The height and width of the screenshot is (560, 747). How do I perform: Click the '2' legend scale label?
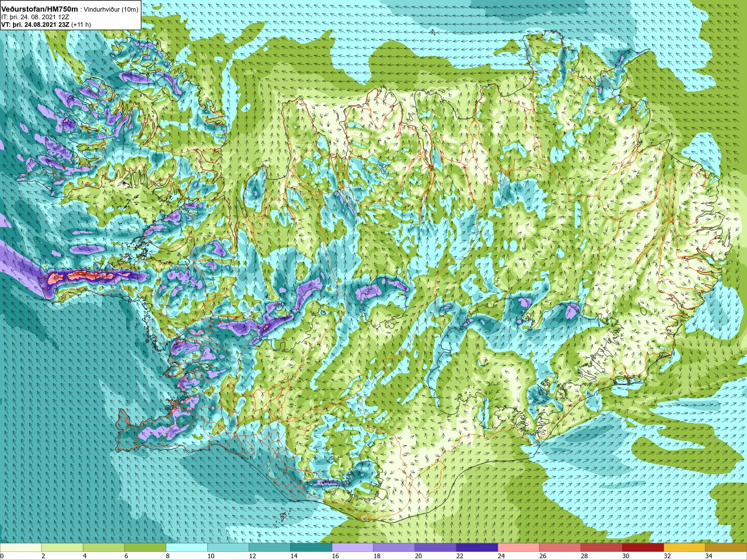click(x=43, y=556)
